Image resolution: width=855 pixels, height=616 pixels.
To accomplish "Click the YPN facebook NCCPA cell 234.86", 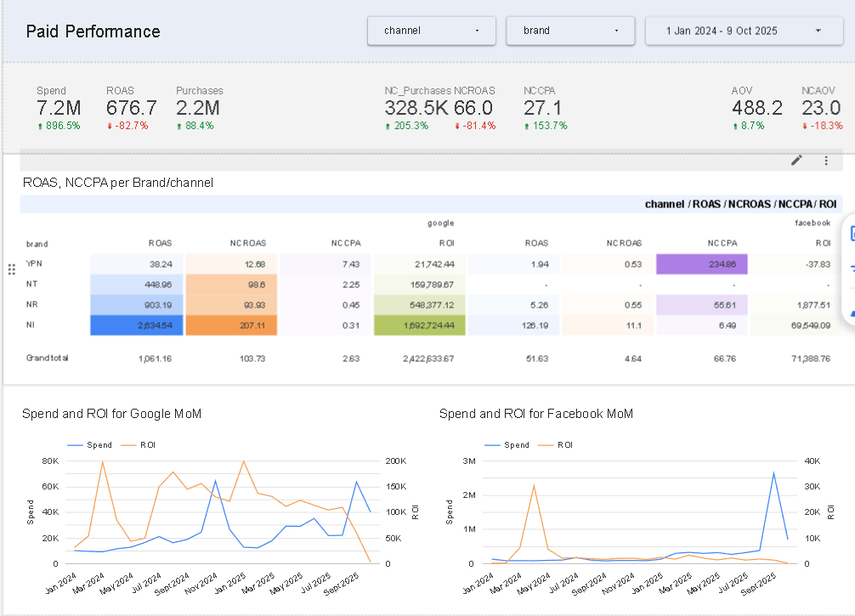I will point(702,264).
